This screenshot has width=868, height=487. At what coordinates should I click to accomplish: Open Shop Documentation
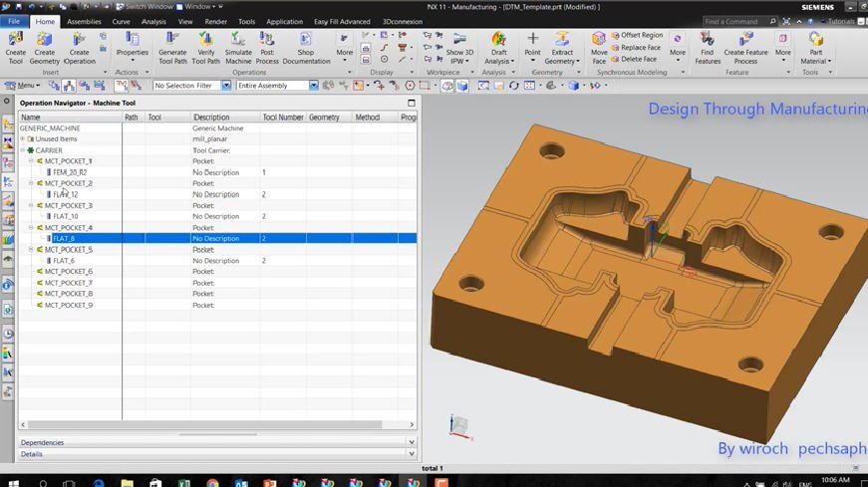tap(306, 48)
